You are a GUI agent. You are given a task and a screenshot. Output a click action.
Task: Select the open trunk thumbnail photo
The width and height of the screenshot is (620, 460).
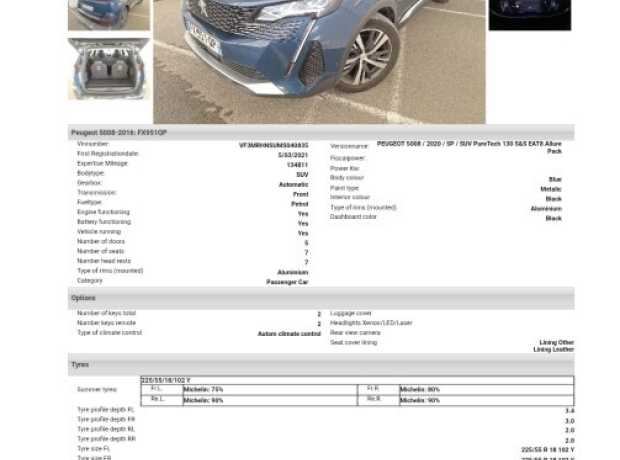click(x=109, y=69)
